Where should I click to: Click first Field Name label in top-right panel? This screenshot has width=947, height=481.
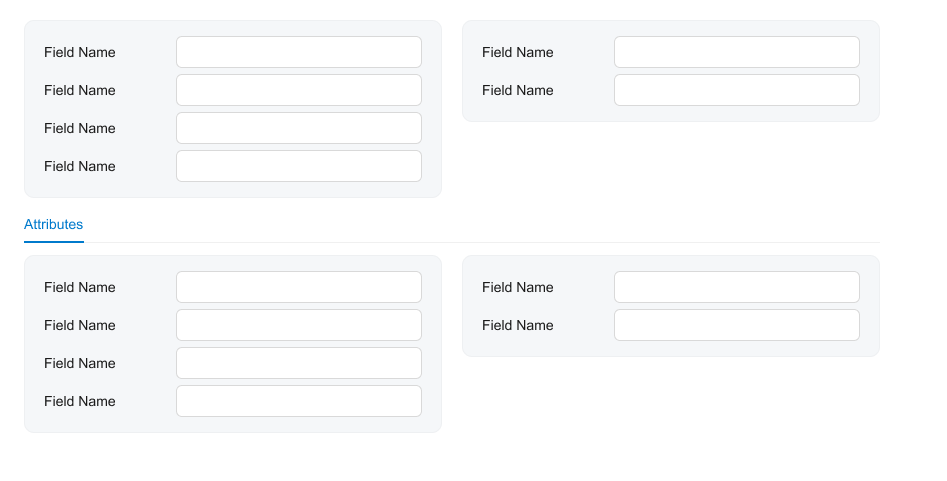coord(518,52)
